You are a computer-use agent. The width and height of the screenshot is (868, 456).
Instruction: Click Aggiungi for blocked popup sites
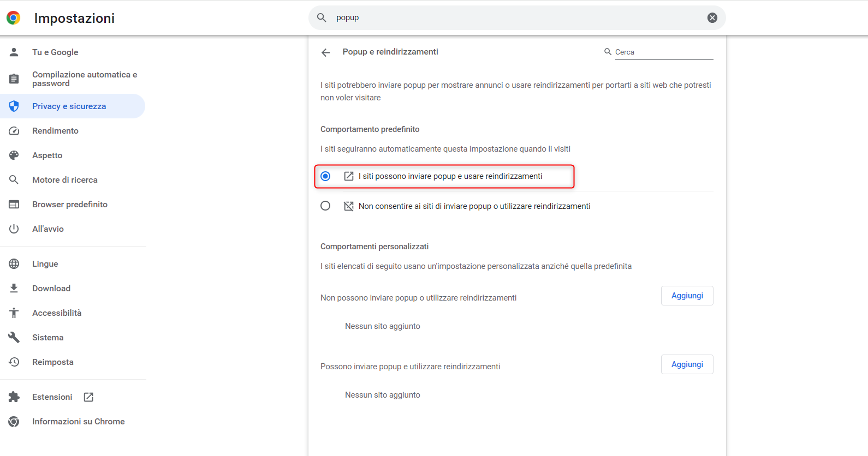(x=687, y=296)
